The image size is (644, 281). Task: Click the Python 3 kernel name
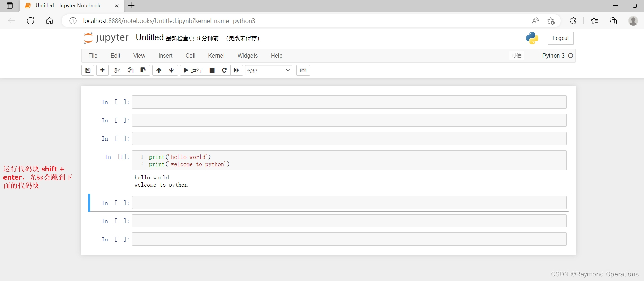(x=553, y=56)
